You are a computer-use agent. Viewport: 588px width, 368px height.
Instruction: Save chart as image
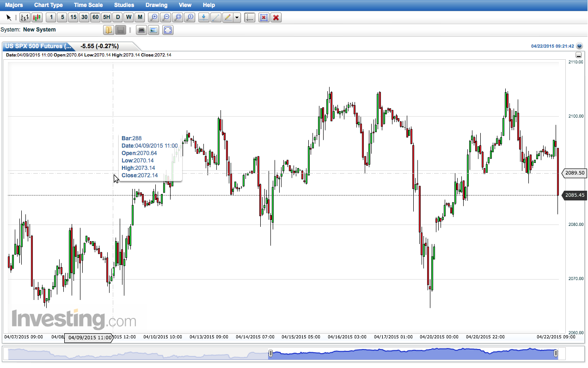click(x=153, y=30)
